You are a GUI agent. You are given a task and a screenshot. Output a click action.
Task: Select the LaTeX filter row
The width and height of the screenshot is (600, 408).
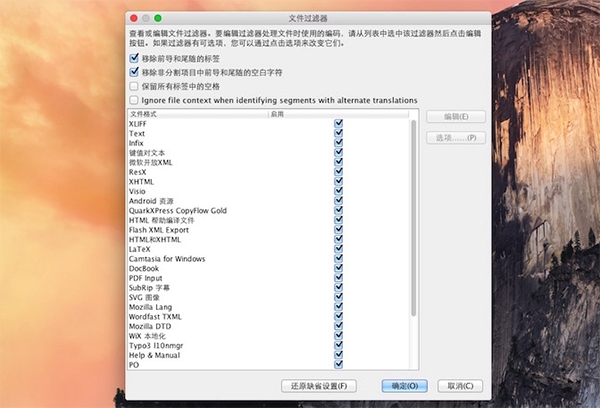click(x=269, y=249)
